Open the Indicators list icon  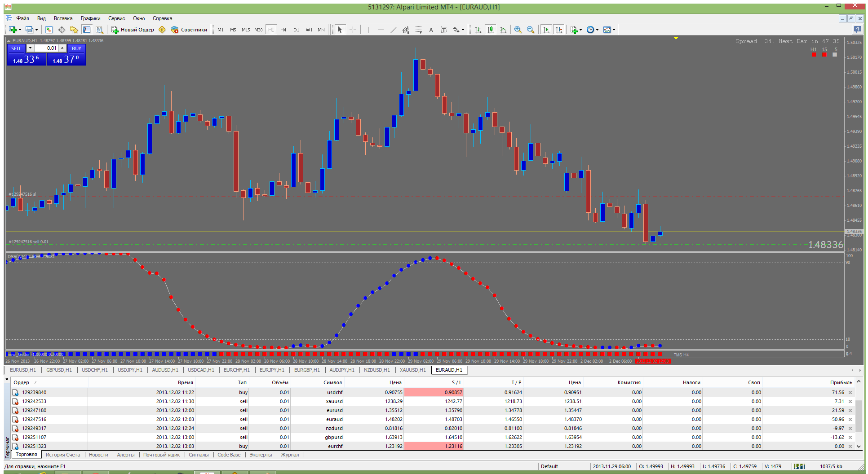574,30
